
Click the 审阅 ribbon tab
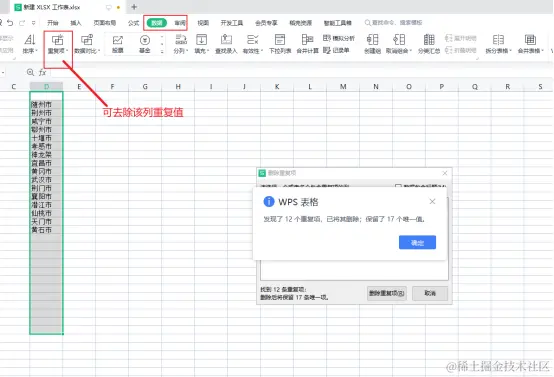tap(180, 23)
